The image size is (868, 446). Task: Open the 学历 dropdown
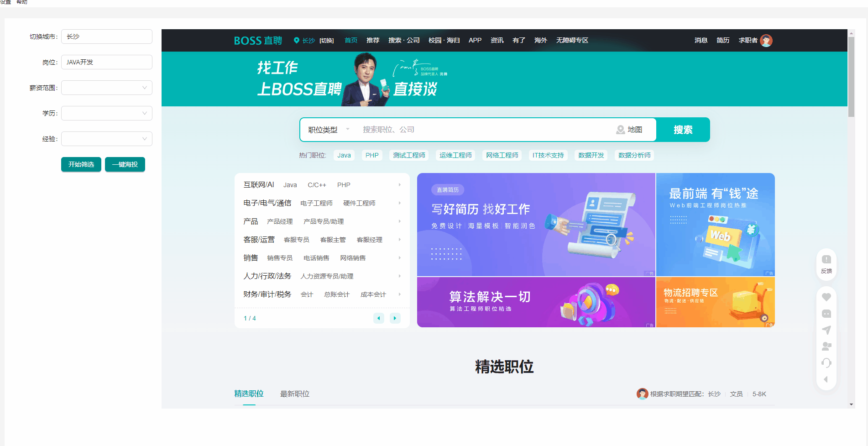coord(107,113)
